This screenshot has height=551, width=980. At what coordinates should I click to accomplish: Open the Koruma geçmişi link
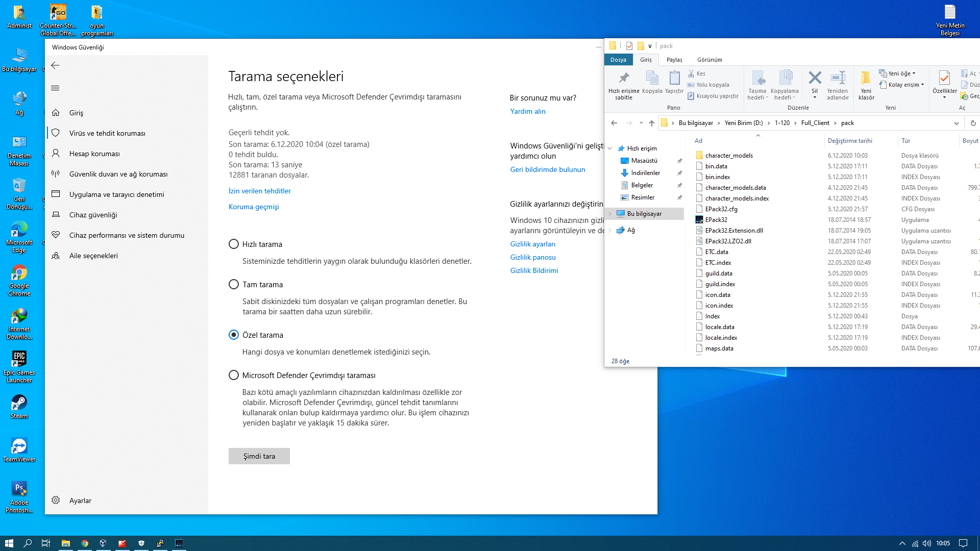coord(254,207)
